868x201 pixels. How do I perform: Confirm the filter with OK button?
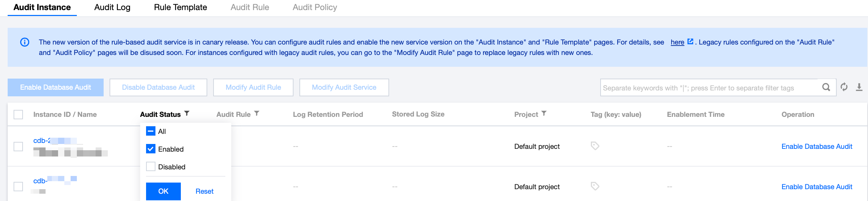163,191
